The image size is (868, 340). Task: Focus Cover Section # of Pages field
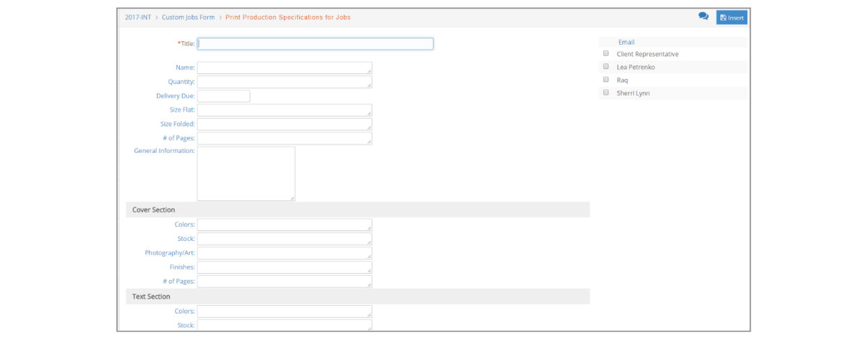click(x=284, y=281)
